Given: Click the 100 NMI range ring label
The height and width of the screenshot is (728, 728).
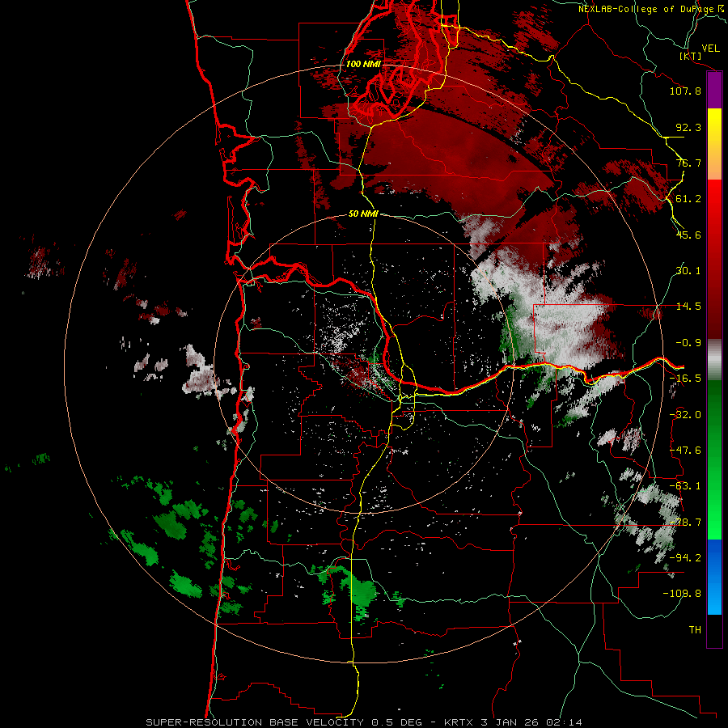Looking at the screenshot, I should pyautogui.click(x=363, y=64).
